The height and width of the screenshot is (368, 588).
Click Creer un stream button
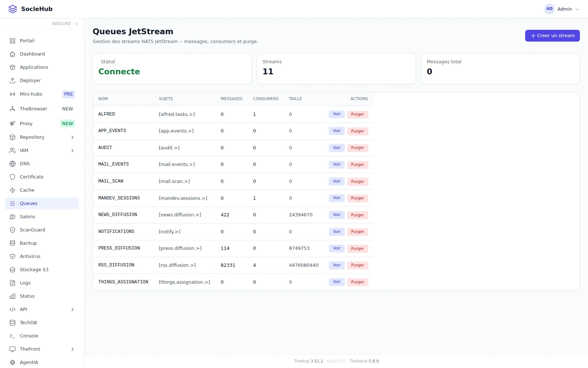[x=552, y=36]
